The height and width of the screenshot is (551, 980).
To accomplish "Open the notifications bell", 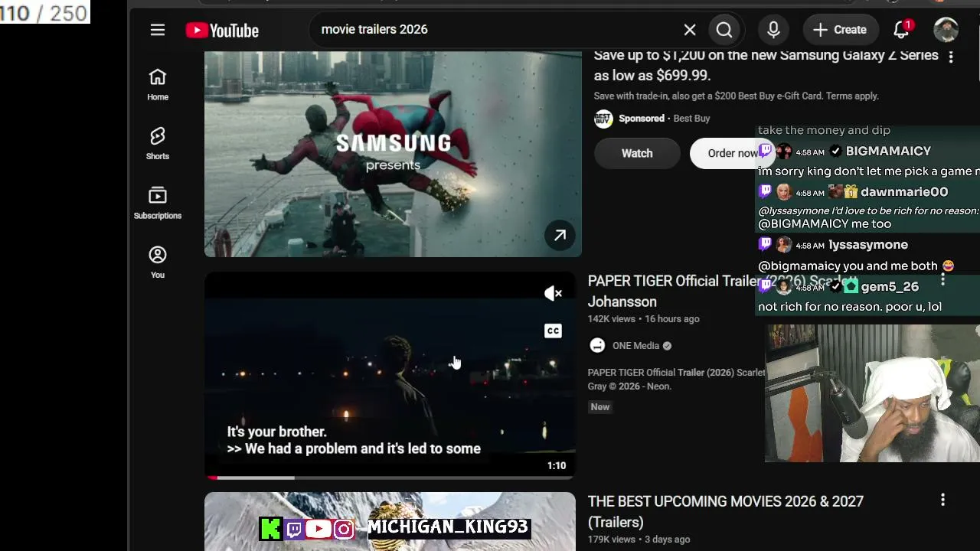I will tap(901, 30).
